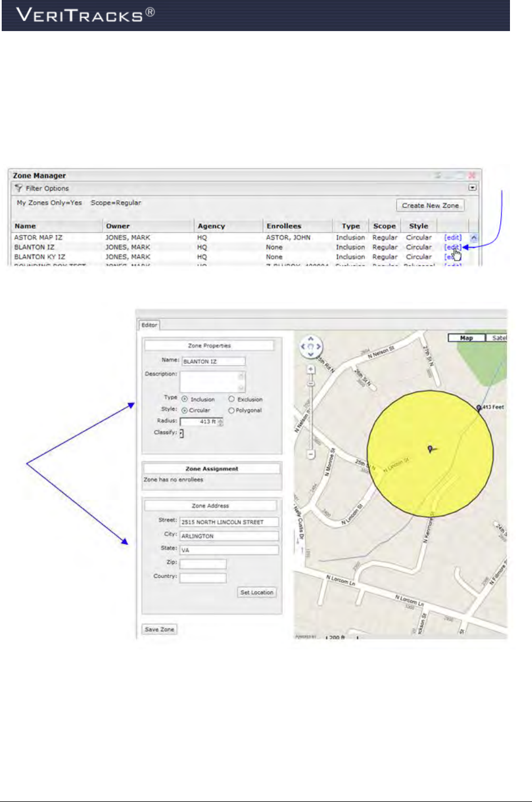Click the Radius stepper arrows
Image resolution: width=532 pixels, height=802 pixels.
[221, 422]
